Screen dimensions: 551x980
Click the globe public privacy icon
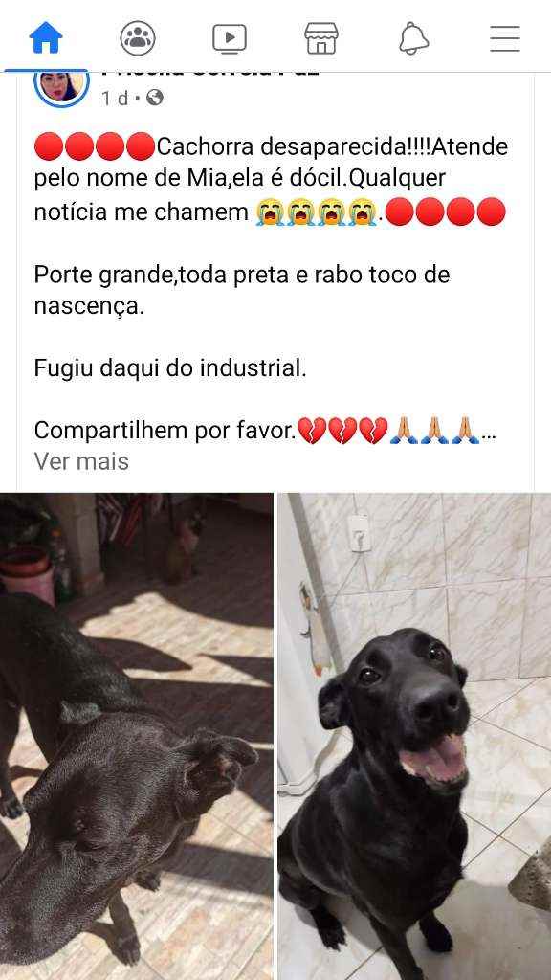tap(155, 98)
